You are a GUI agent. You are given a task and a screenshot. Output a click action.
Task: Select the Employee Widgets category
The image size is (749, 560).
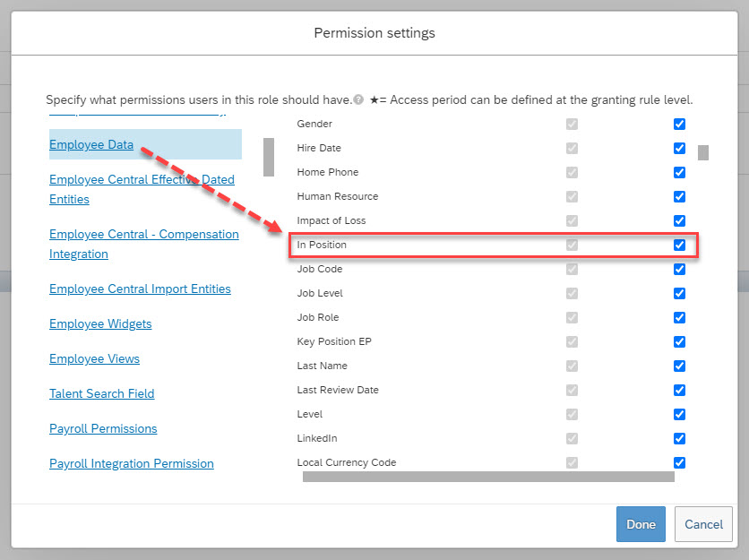[x=100, y=323]
